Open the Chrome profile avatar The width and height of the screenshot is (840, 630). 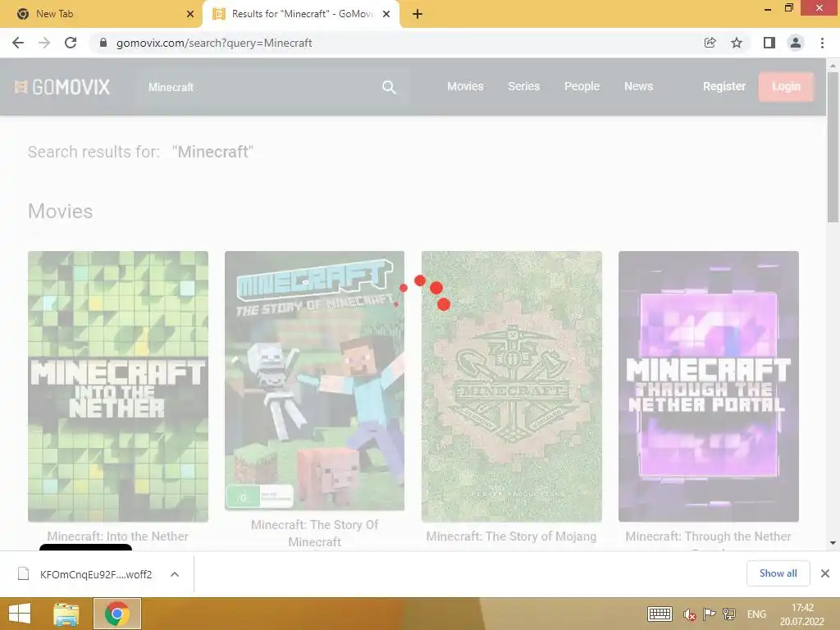(796, 43)
